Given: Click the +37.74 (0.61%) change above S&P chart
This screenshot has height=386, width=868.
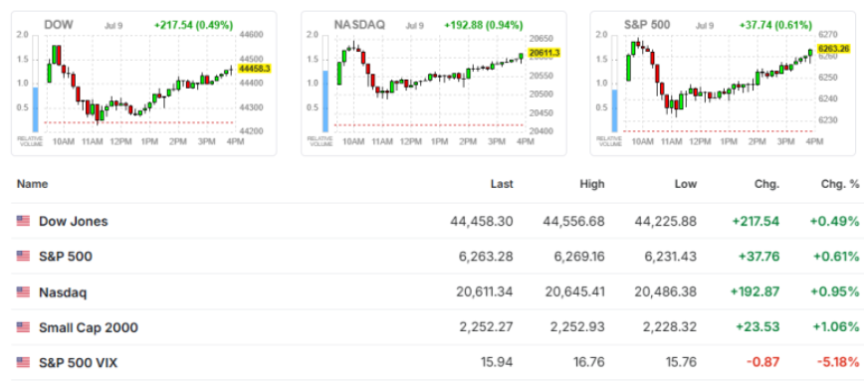Looking at the screenshot, I should [775, 26].
